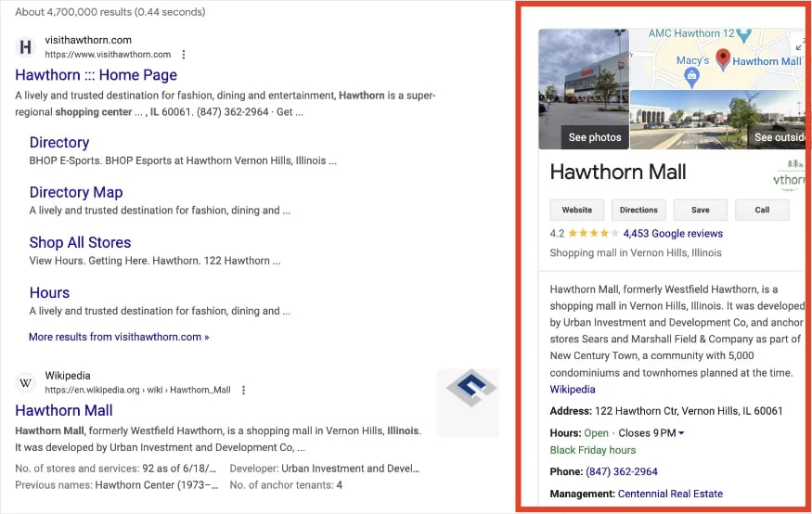The image size is (812, 514).
Task: Open the visithawthorn.com result options menu
Action: pyautogui.click(x=184, y=55)
